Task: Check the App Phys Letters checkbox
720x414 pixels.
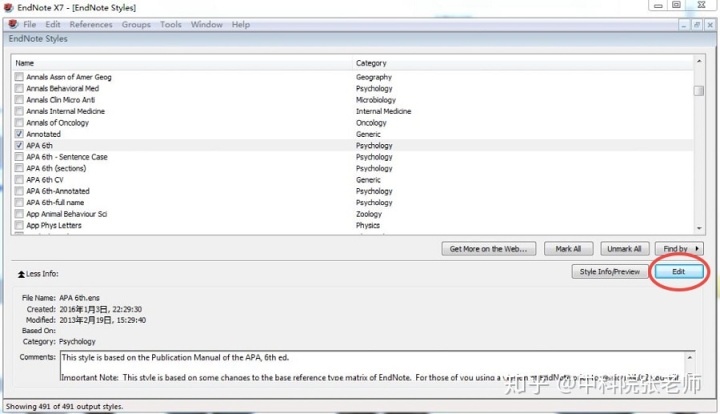Action: [19, 225]
